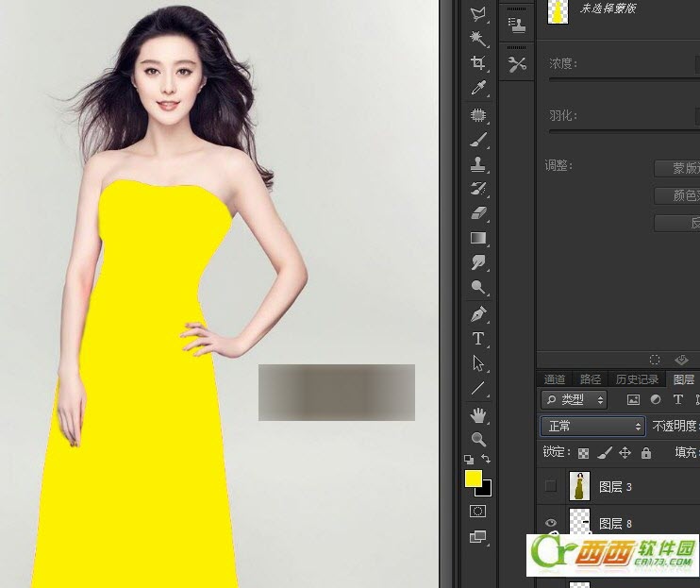
Task: Open the 正常 blend mode dropdown
Action: [592, 427]
